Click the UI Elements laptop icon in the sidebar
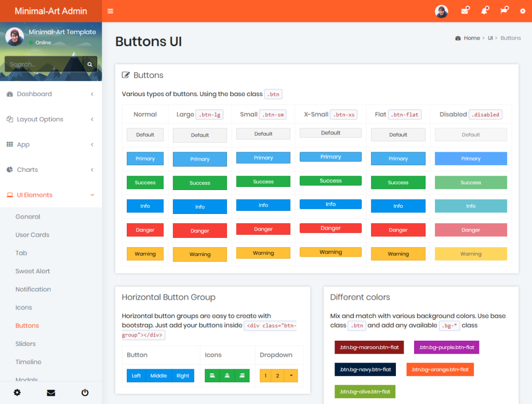The height and width of the screenshot is (404, 532). pyautogui.click(x=10, y=195)
